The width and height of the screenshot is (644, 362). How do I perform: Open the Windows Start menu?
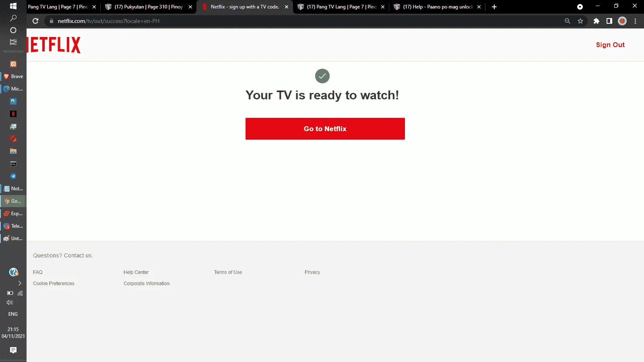(x=13, y=6)
